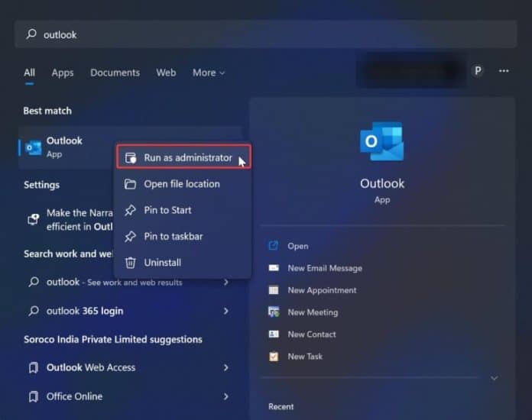Switch to the Documents tab

point(115,73)
